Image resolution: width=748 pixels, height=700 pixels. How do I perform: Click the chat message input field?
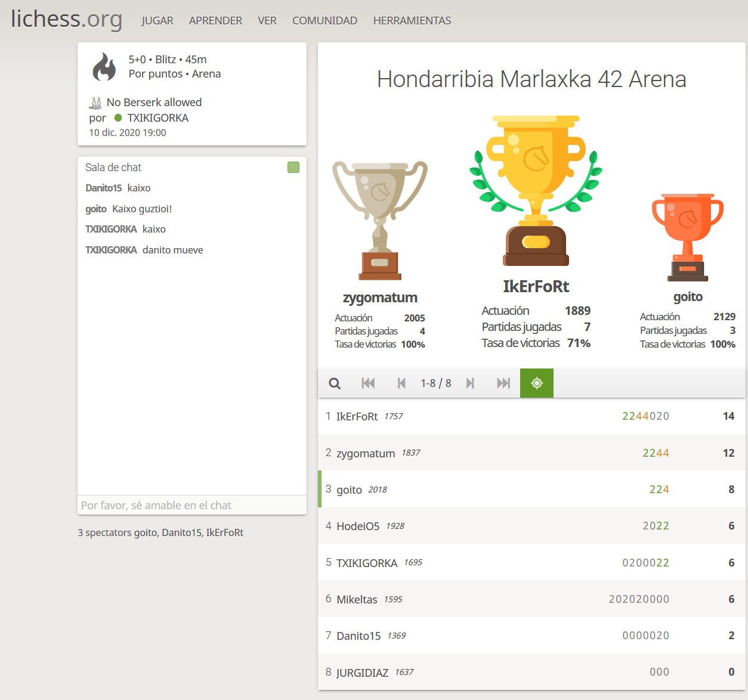tap(191, 505)
